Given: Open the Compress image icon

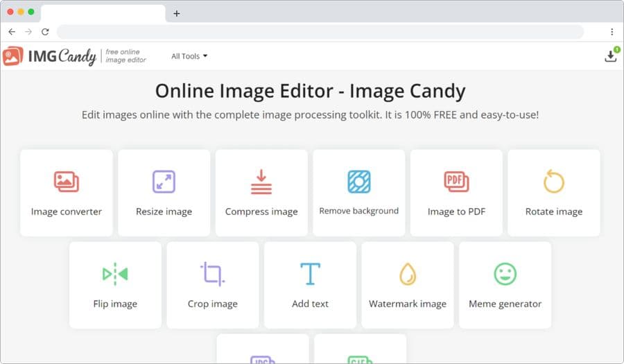Looking at the screenshot, I should tap(261, 182).
